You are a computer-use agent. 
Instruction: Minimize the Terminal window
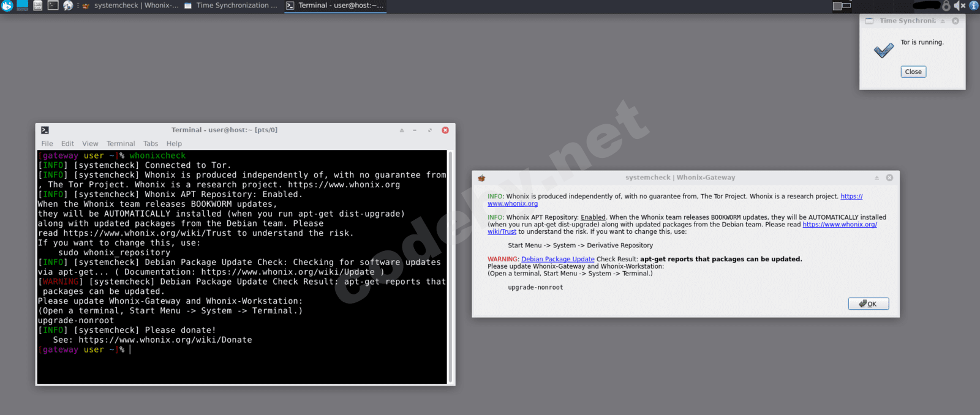[415, 130]
